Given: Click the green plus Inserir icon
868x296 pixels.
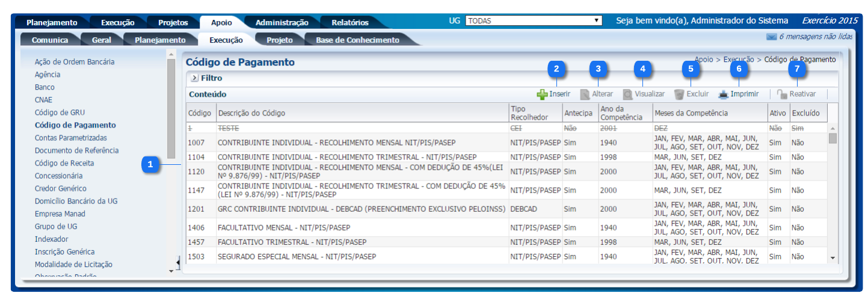Looking at the screenshot, I should click(542, 94).
